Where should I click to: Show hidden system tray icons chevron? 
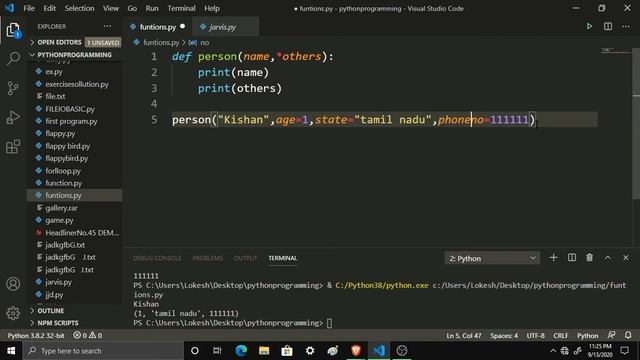click(553, 351)
